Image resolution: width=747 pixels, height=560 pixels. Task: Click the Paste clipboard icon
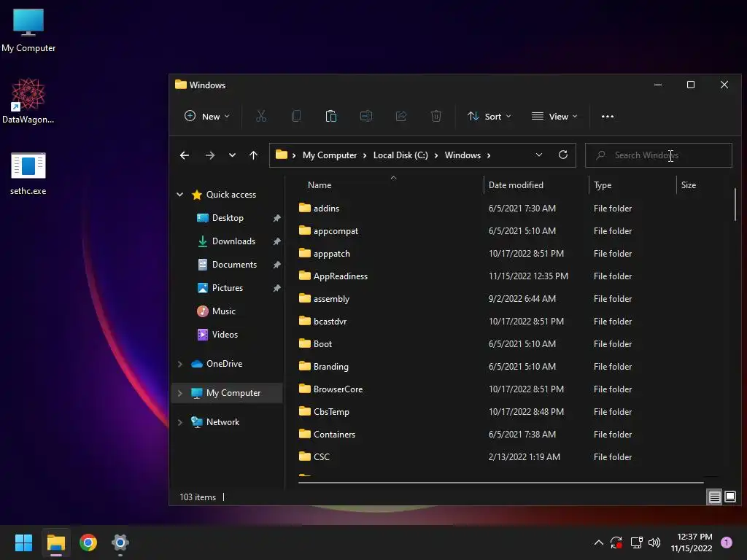pos(331,116)
